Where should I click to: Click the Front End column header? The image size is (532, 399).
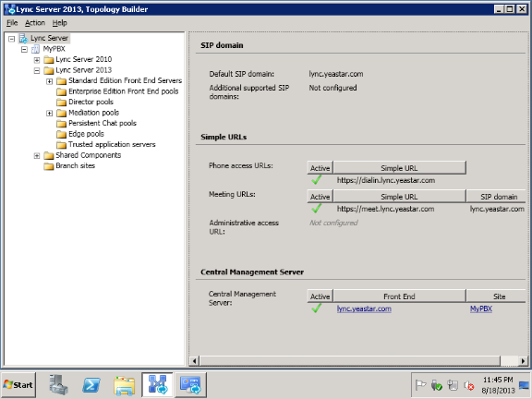pos(399,296)
